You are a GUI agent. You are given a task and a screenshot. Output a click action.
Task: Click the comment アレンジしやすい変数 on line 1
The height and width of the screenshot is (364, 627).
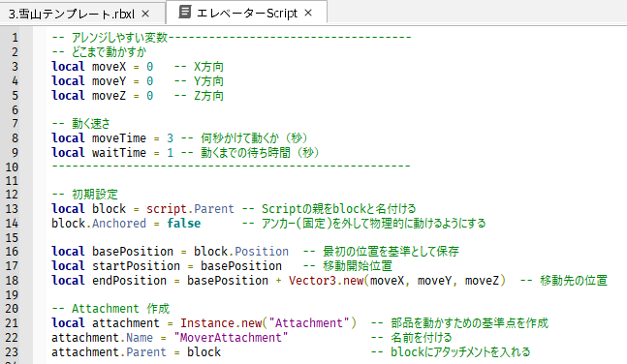coord(119,38)
